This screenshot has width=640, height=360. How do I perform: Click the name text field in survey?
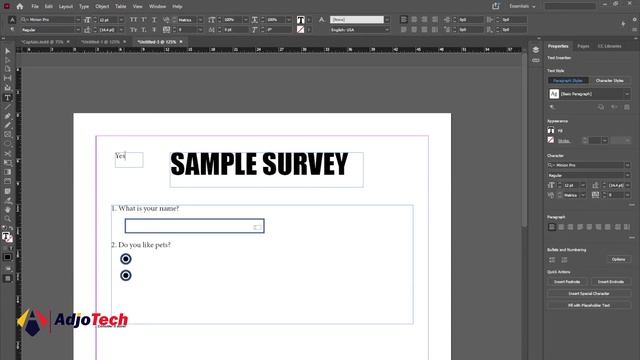(x=195, y=226)
